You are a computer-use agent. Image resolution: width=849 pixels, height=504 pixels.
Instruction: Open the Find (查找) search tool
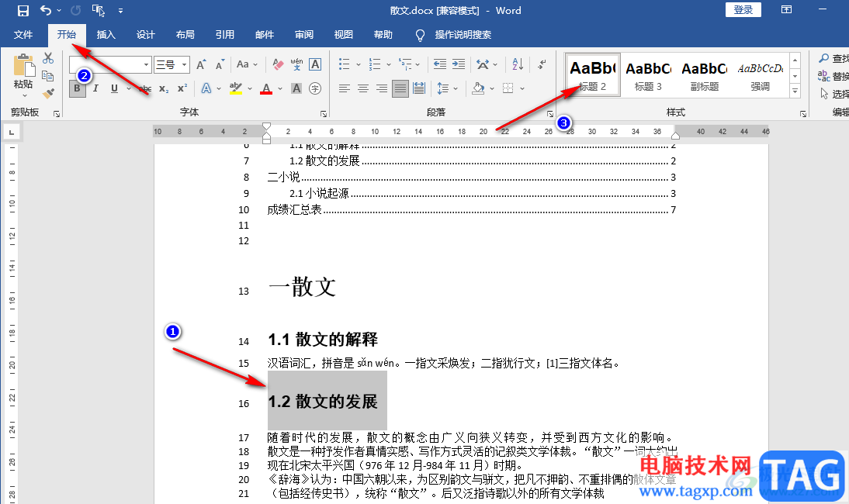click(x=833, y=58)
